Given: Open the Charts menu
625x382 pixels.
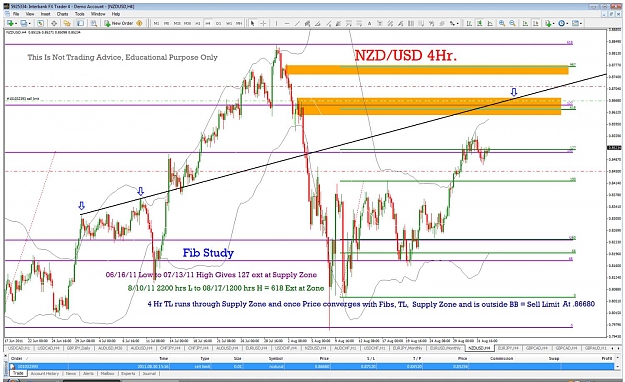Looking at the screenshot, I should [x=63, y=14].
